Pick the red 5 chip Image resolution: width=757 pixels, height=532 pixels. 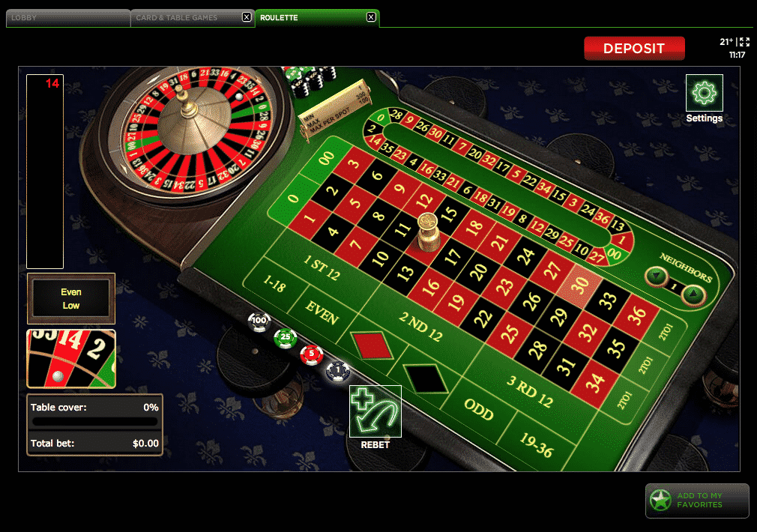[x=311, y=355]
